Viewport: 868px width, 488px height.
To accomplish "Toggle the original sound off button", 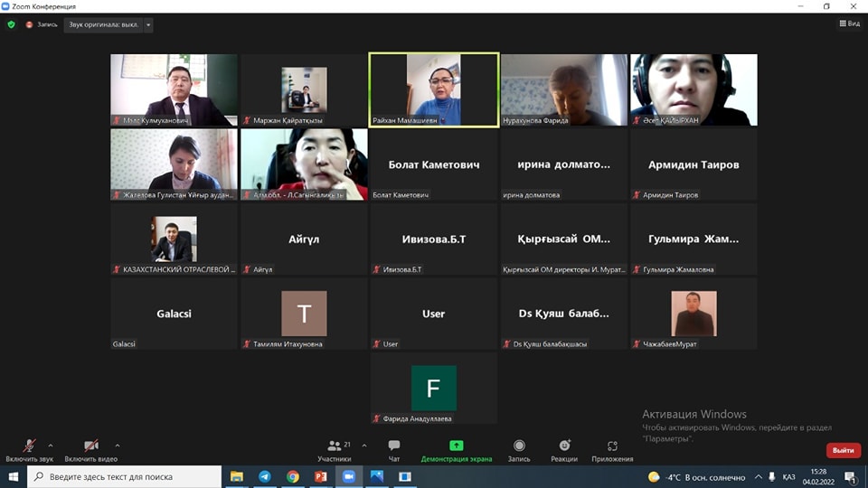I will coord(103,25).
